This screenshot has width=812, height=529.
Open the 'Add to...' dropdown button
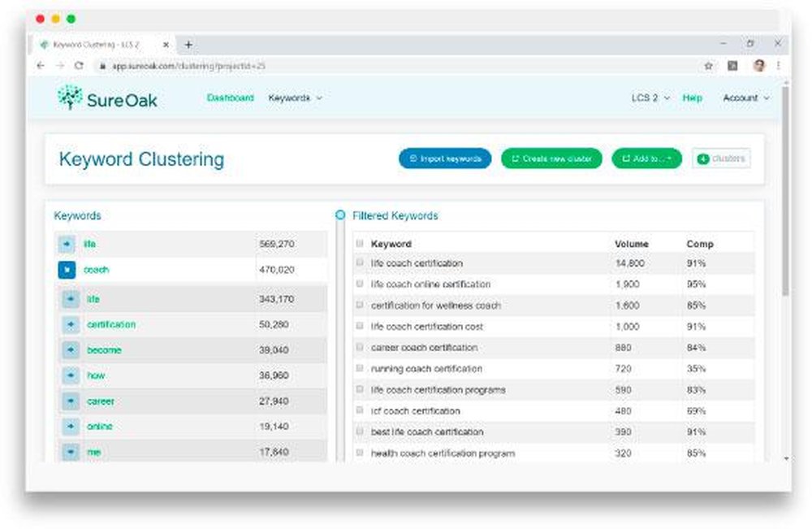click(647, 158)
